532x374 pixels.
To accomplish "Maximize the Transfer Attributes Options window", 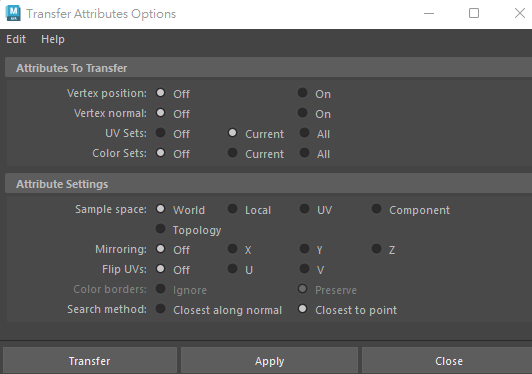I will point(474,13).
